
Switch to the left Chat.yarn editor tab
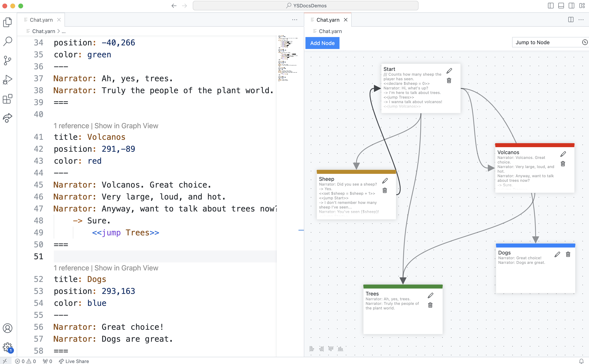tap(41, 20)
